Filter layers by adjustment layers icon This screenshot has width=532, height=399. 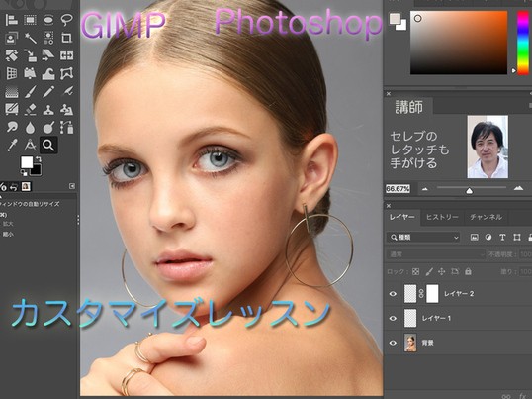click(x=488, y=238)
